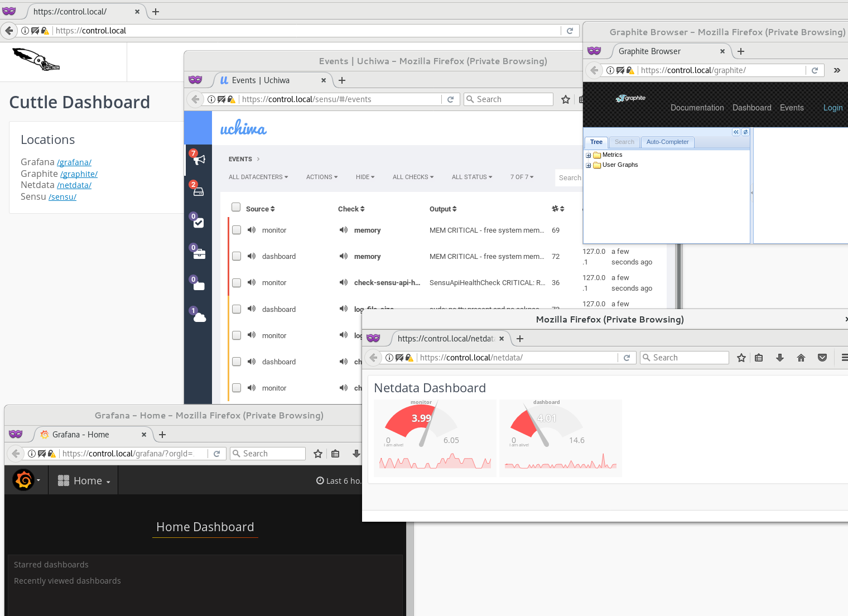Open the Grafana Home dashboard dropdown
Viewport: 848px width, 616px height.
coord(84,480)
